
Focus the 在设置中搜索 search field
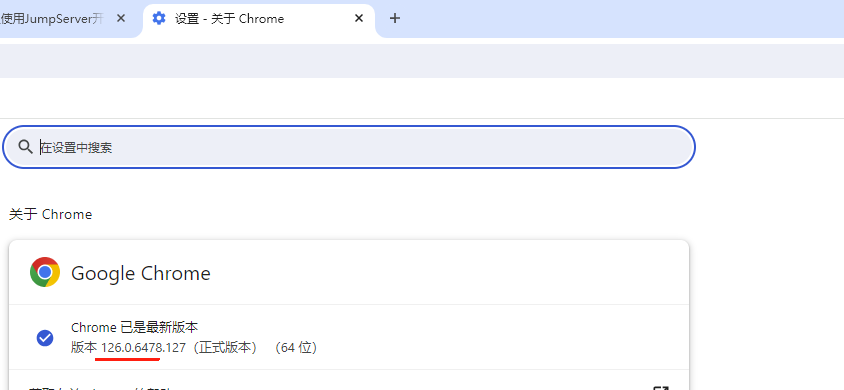(x=349, y=147)
